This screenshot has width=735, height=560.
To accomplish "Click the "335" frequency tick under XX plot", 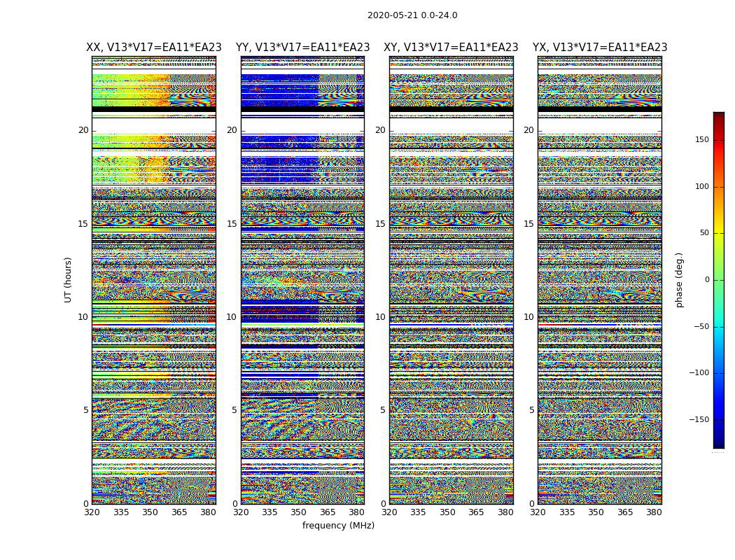I will (121, 512).
